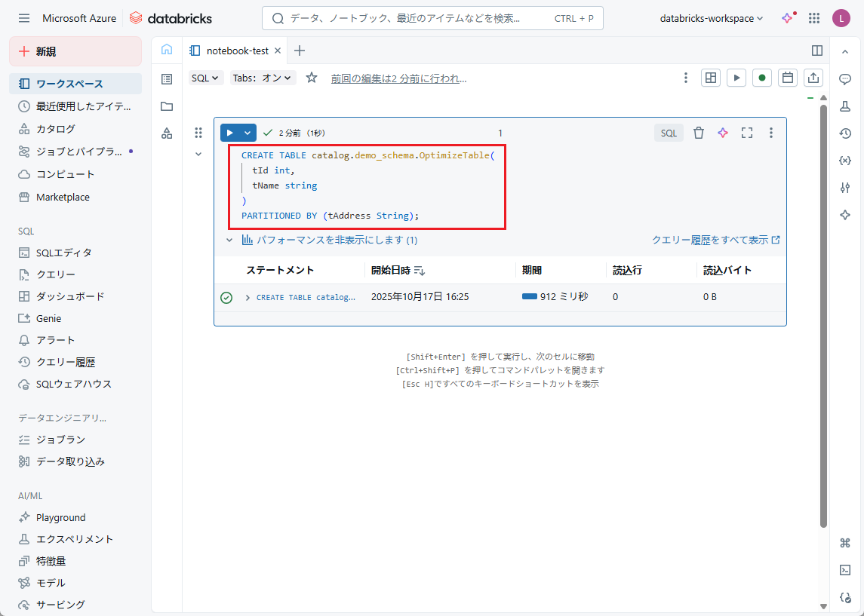Toggle the hamburger sidebar menu
This screenshot has width=864, height=616.
(24, 18)
